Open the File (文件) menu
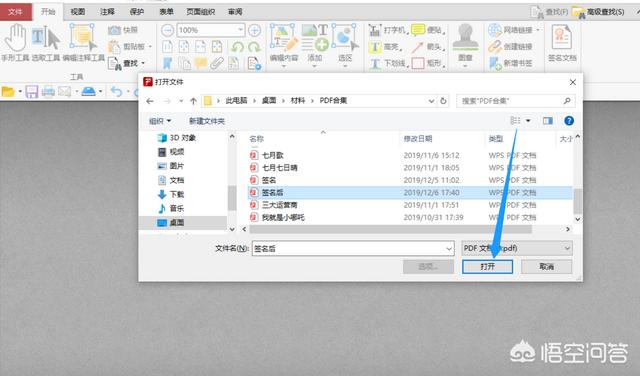This screenshot has width=640, height=376. (x=16, y=11)
